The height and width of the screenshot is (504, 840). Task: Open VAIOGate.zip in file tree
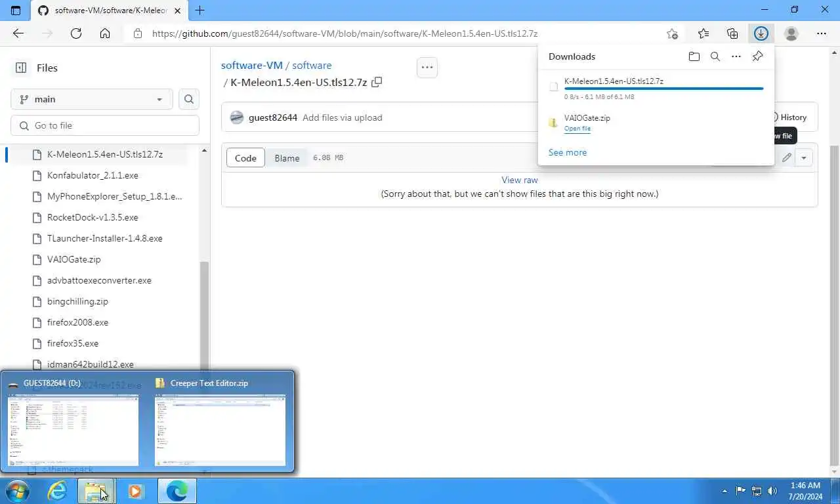click(74, 259)
